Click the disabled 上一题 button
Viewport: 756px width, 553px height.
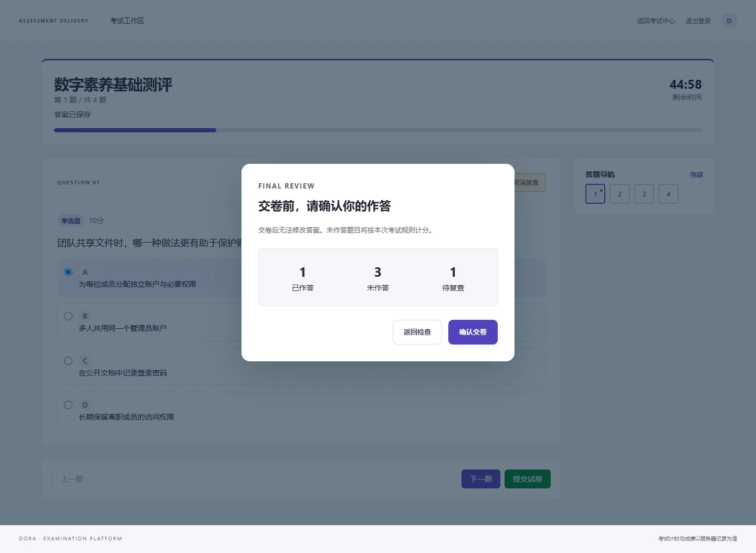click(x=72, y=479)
